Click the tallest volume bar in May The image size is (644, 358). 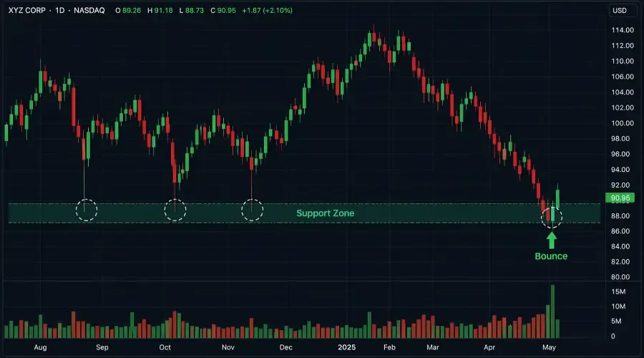pyautogui.click(x=553, y=311)
